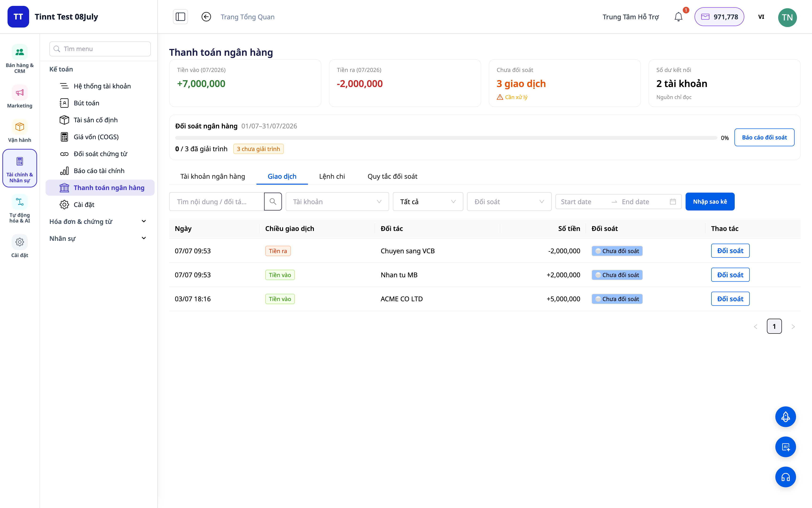Open the Trang Tổng Quan link
The image size is (812, 508).
click(x=248, y=17)
